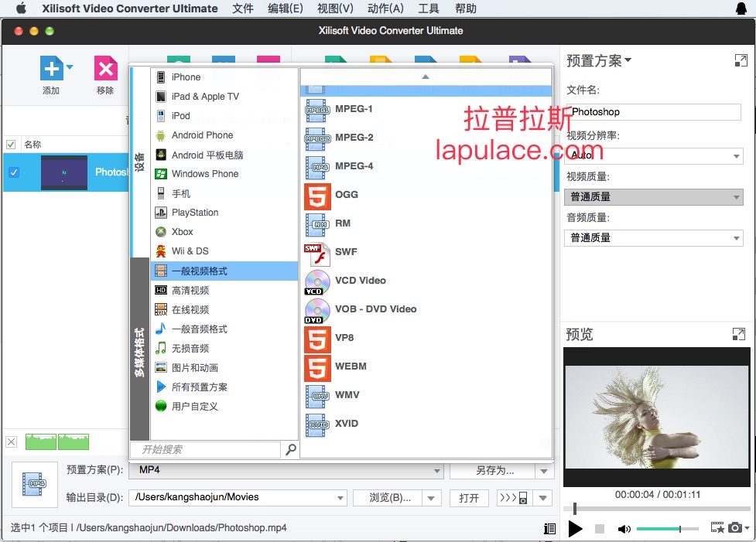Expand the preview panel window
The height and width of the screenshot is (542, 756).
(x=738, y=334)
